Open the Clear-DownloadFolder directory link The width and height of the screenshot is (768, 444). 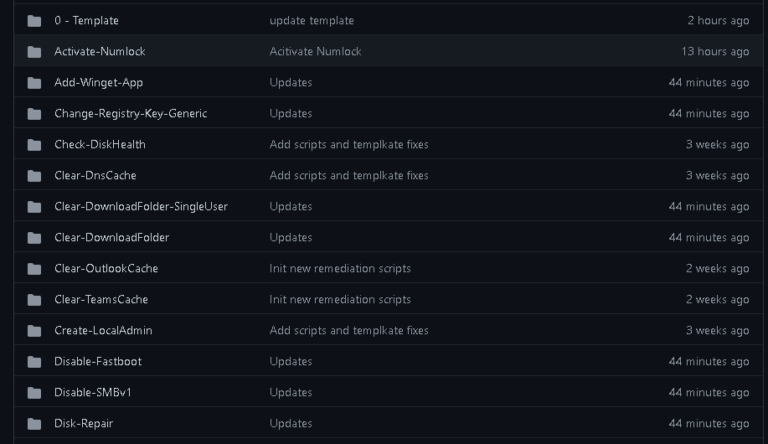pyautogui.click(x=111, y=238)
